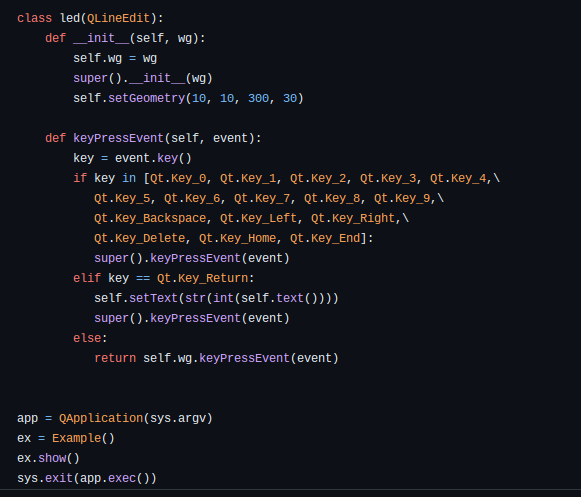
Task: Click the 'app = QApplication(sys.argv)' line
Action: 115,418
